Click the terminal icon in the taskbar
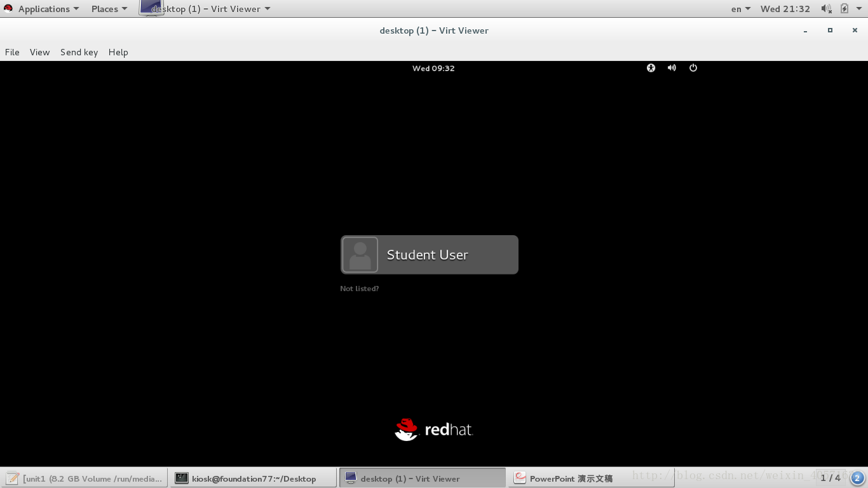This screenshot has height=488, width=868. pyautogui.click(x=182, y=478)
